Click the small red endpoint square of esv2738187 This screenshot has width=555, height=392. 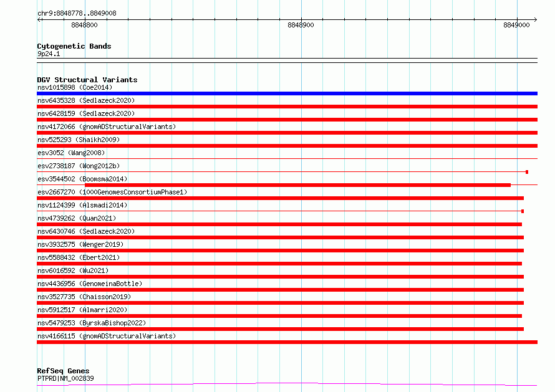click(x=527, y=172)
